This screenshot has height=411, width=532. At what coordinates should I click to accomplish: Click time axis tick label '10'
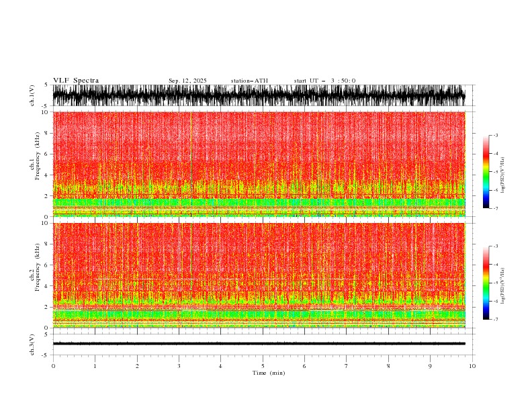[x=472, y=366]
